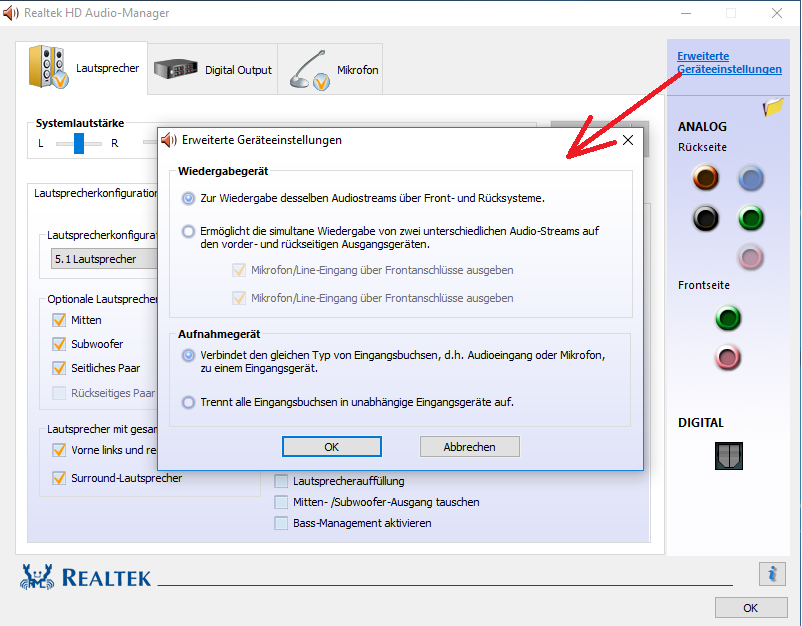
Task: Click the blue rear-panel line-in jack
Action: click(x=750, y=178)
